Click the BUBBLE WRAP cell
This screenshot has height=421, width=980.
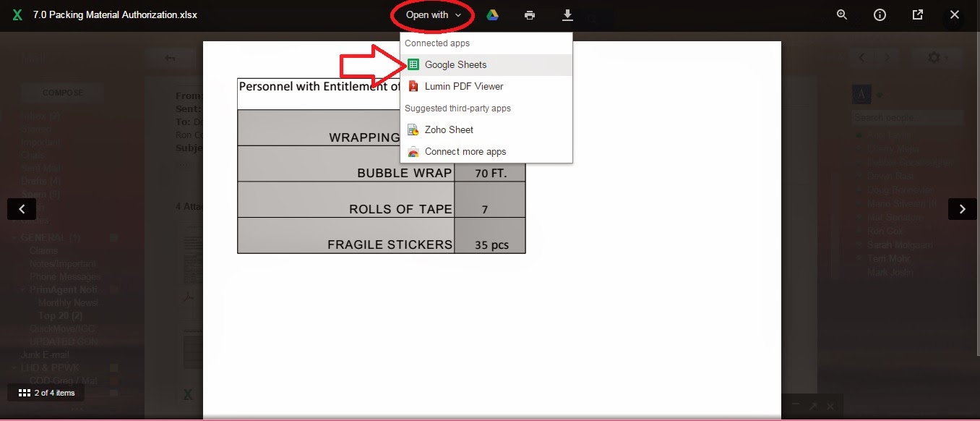pyautogui.click(x=346, y=163)
